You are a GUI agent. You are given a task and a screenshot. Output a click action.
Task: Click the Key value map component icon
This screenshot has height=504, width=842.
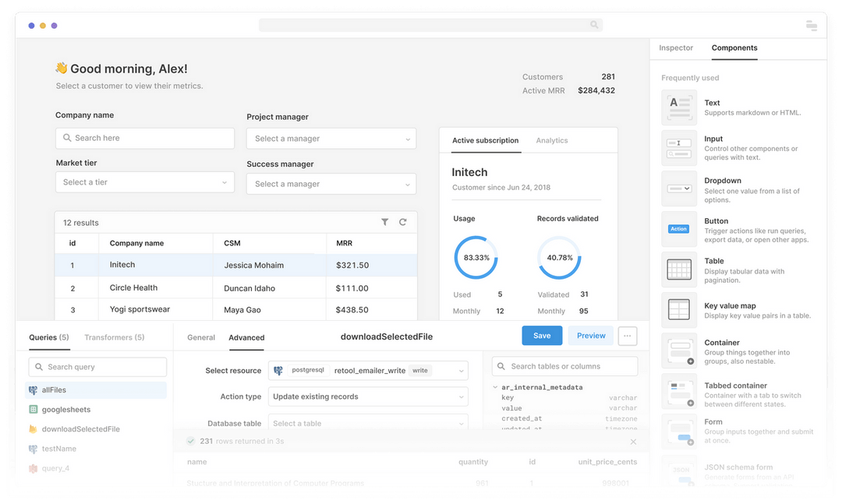point(680,310)
